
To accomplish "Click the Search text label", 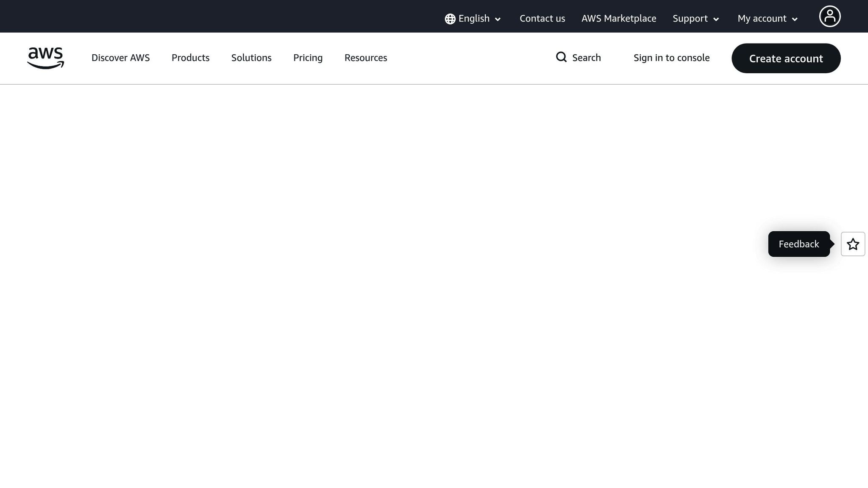I will [x=586, y=58].
